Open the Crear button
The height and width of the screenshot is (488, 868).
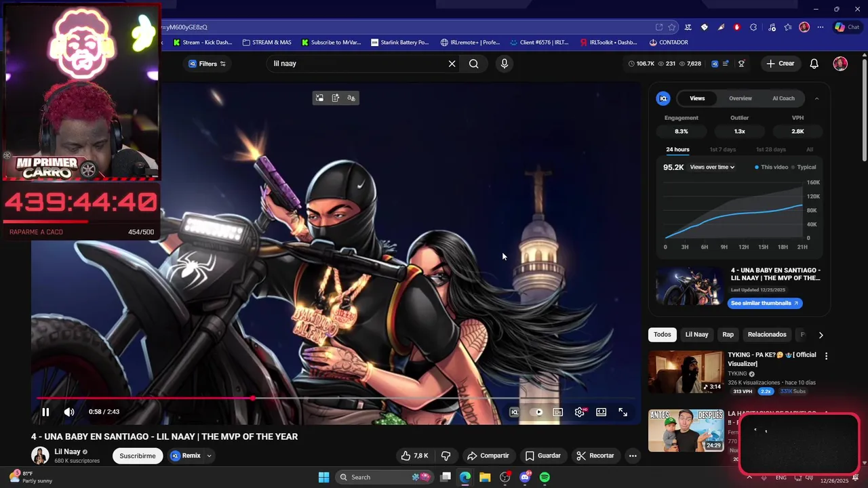781,64
